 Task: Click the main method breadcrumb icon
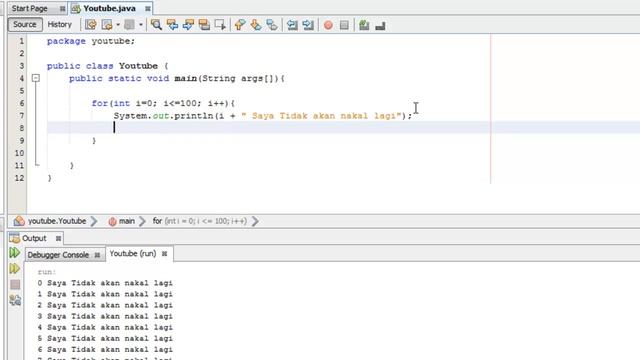[x=112, y=222]
